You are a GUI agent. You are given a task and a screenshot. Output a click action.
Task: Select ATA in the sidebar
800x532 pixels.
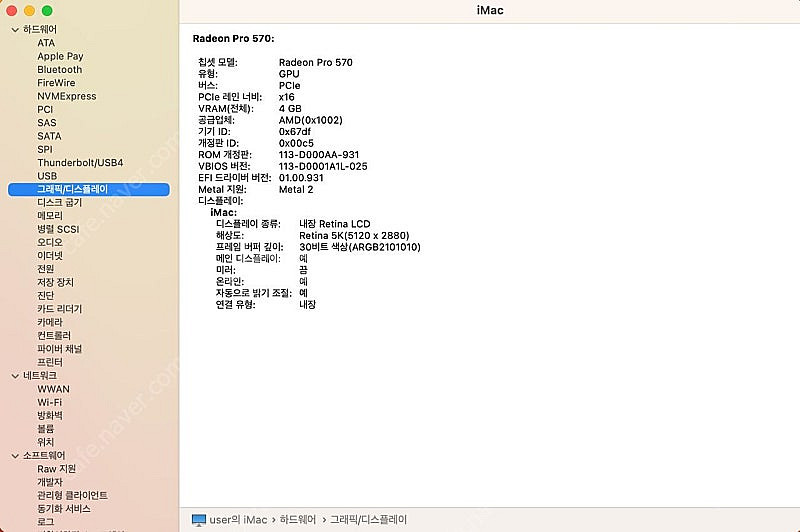click(46, 43)
